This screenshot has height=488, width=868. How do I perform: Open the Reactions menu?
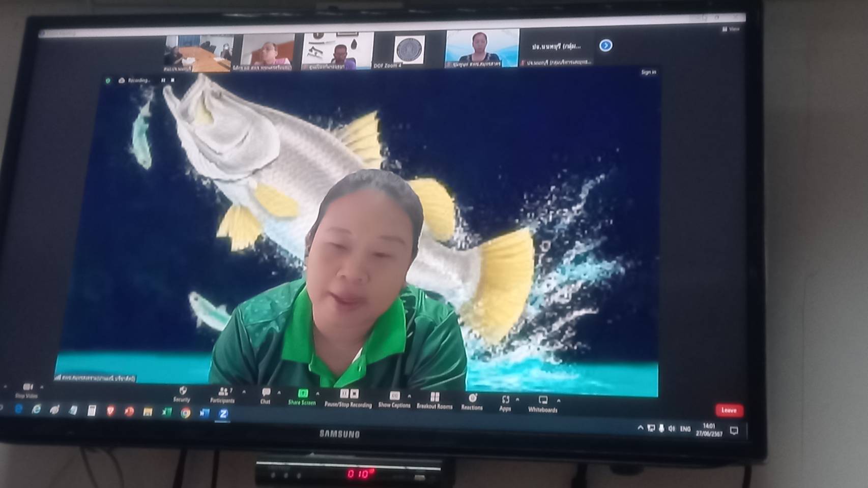coord(472,402)
